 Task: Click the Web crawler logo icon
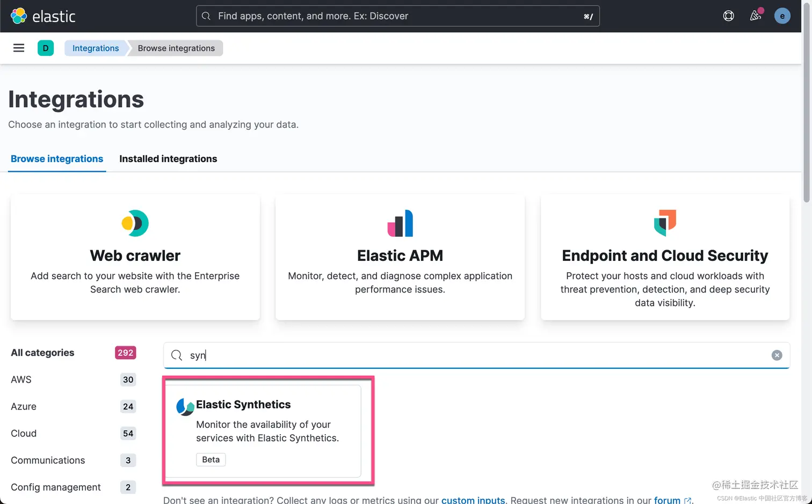(x=135, y=223)
